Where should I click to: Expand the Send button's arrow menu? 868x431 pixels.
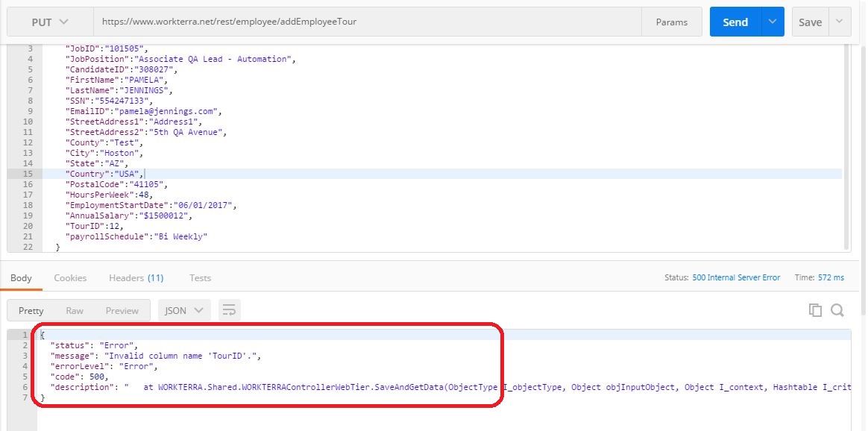tap(772, 22)
